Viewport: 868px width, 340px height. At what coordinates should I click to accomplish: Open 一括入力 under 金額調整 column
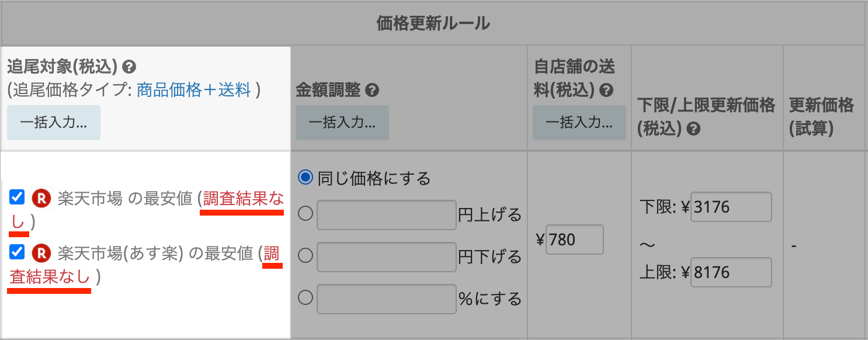[342, 123]
